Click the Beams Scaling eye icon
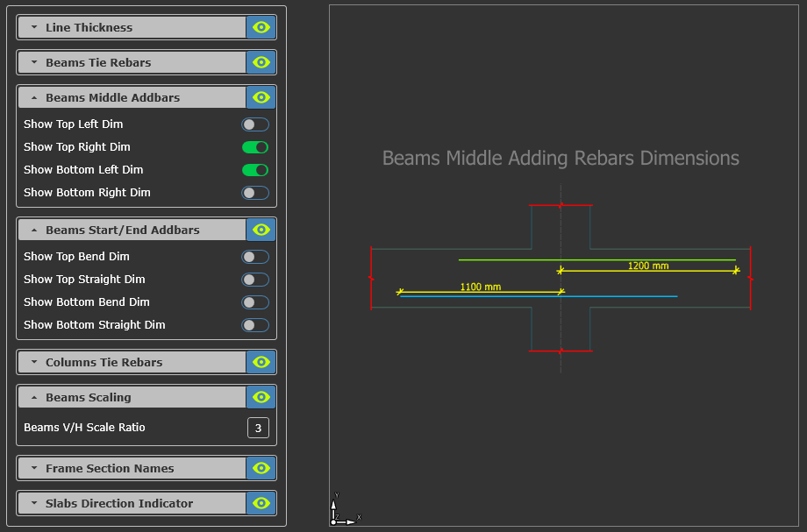Viewport: 807px width, 532px height. pos(261,397)
